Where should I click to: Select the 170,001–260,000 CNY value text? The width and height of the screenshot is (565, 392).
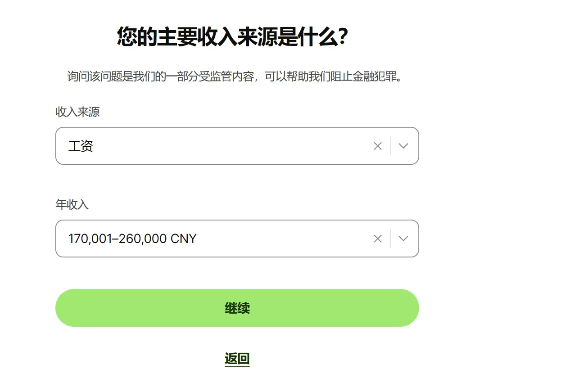coord(132,239)
